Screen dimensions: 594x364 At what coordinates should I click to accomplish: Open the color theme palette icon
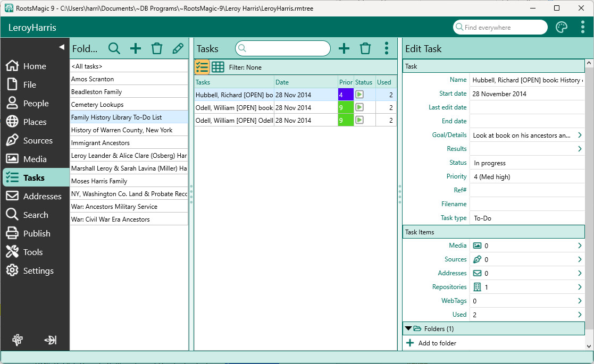(x=562, y=28)
